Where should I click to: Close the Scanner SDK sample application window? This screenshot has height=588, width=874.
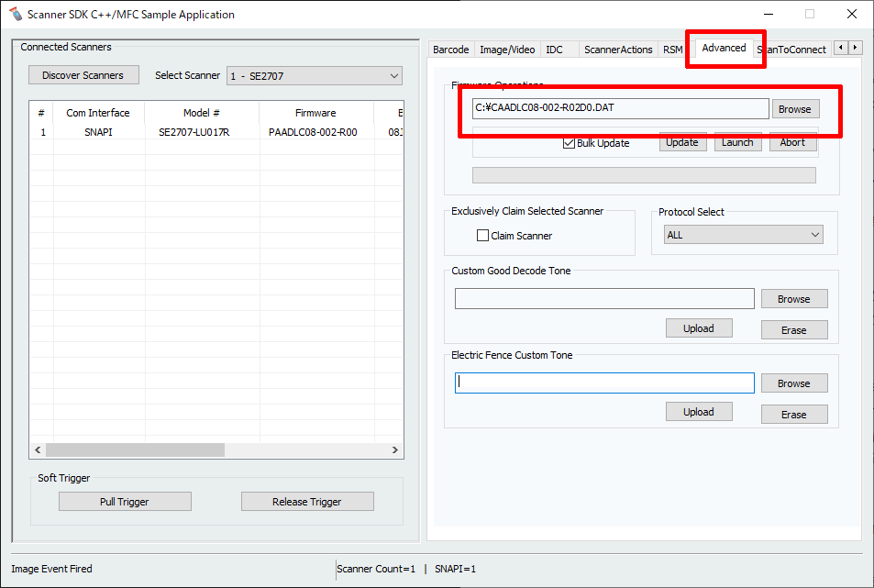click(852, 14)
